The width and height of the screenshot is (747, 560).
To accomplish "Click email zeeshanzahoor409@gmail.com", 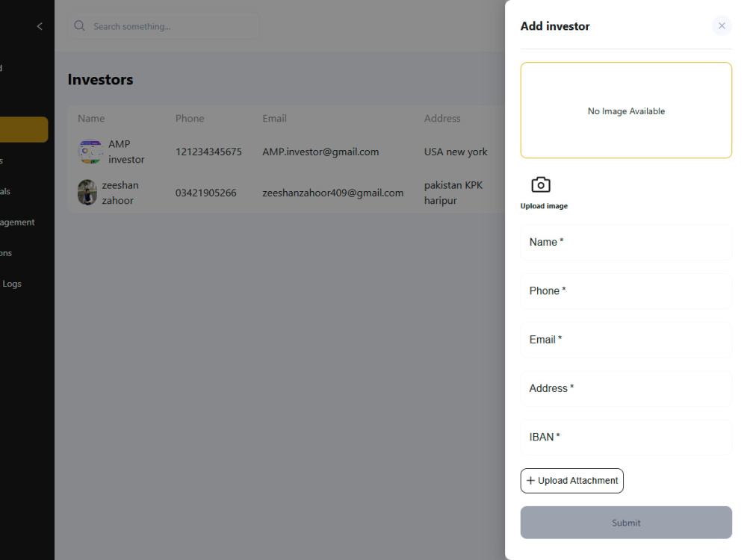I will (332, 193).
